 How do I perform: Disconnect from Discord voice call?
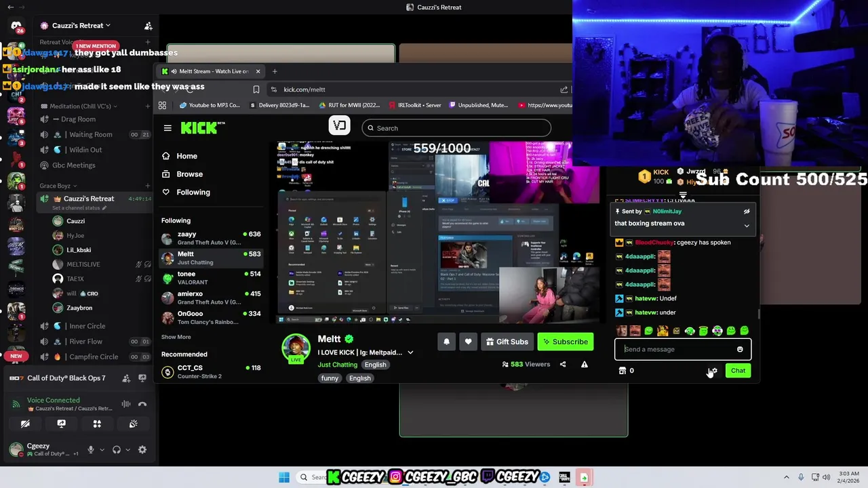142,404
